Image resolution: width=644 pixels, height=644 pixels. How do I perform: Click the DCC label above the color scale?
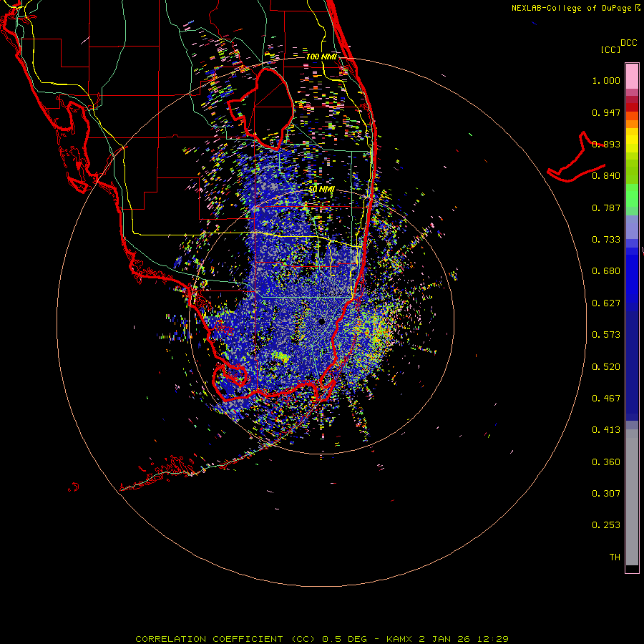pos(628,43)
